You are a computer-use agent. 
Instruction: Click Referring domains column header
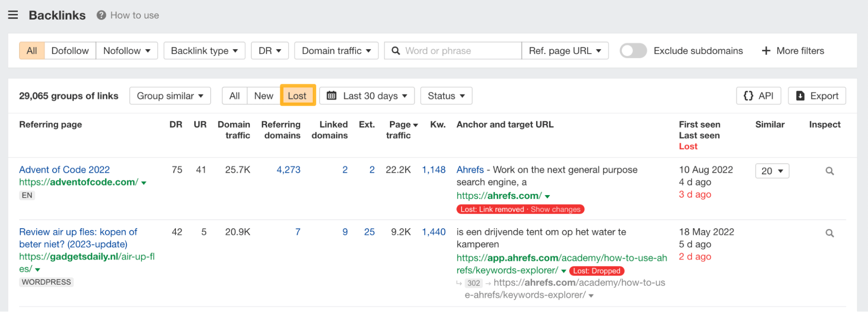[x=281, y=130]
